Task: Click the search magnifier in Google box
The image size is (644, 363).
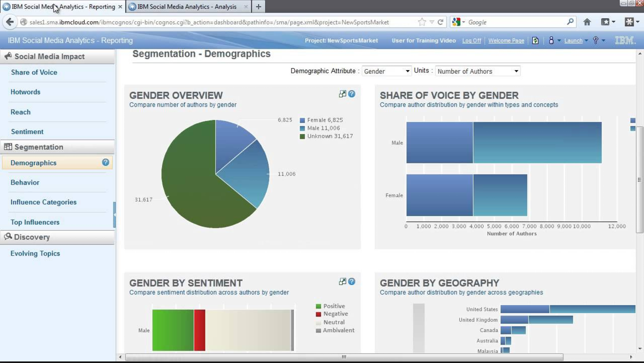Action: click(x=570, y=22)
